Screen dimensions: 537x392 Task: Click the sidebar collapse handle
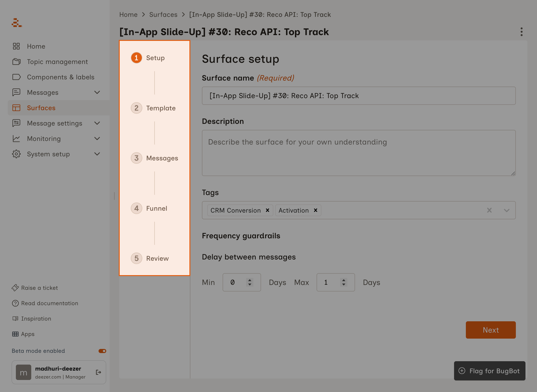114,196
